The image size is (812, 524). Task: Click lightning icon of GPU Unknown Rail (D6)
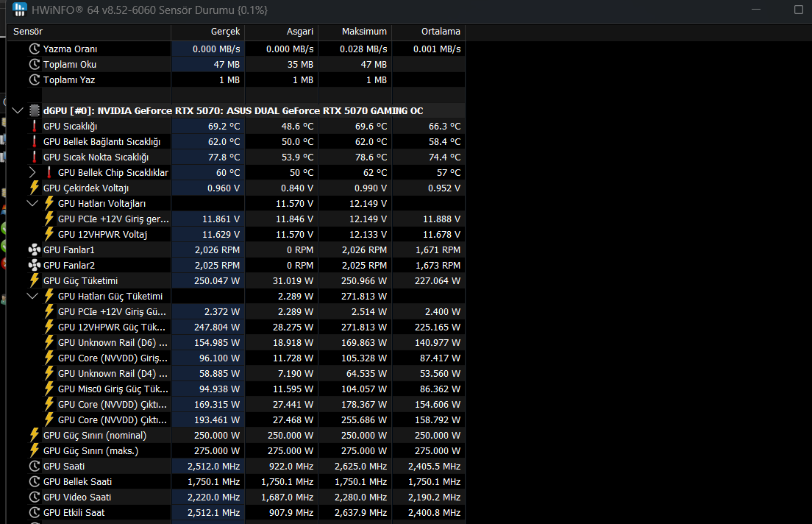coord(49,343)
